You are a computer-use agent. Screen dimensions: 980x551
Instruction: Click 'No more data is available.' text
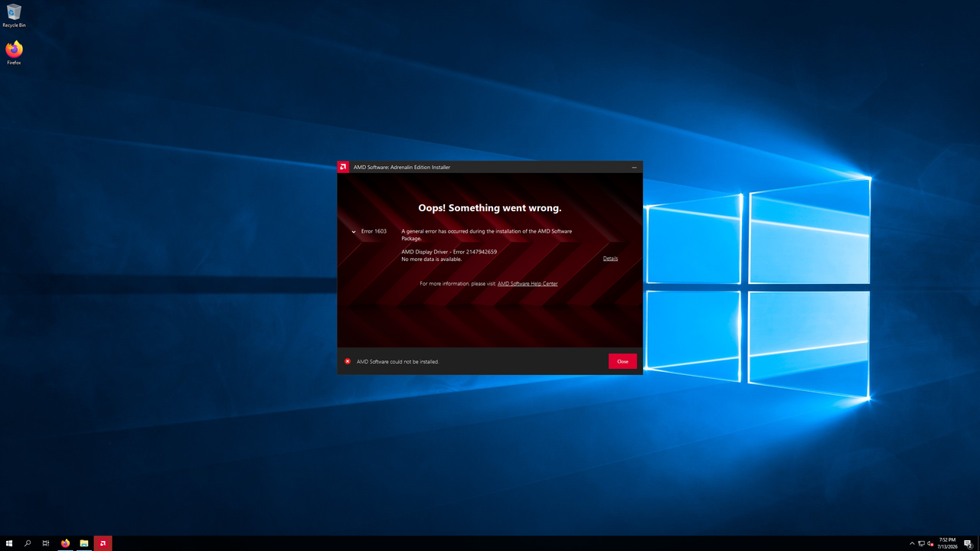coord(432,259)
